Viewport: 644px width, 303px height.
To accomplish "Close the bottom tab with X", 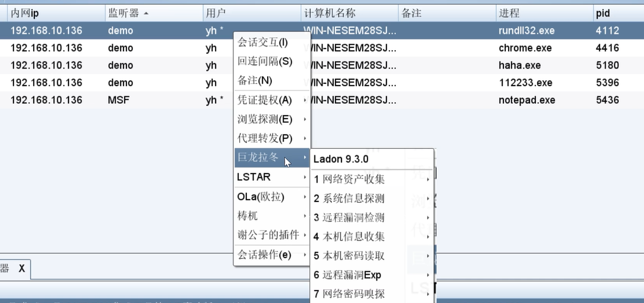I will tap(22, 268).
